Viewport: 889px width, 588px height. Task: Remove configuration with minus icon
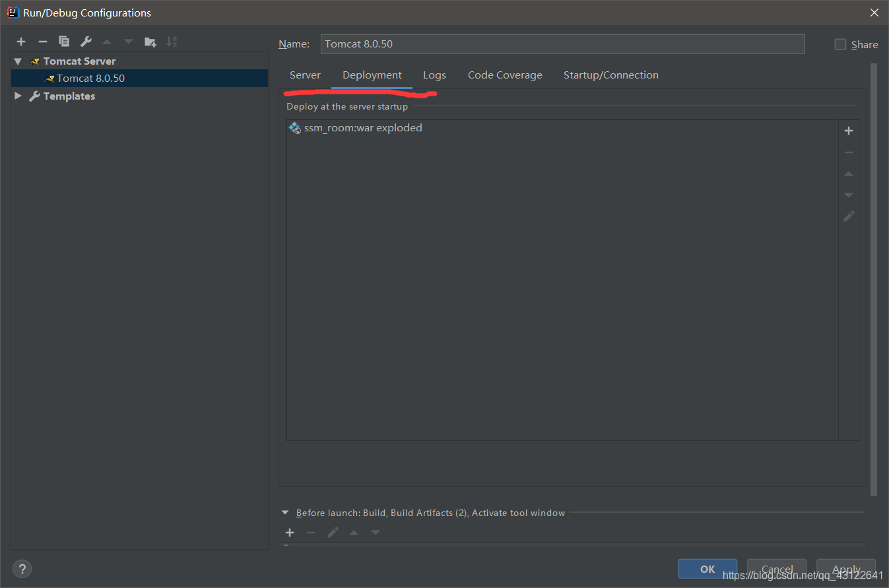pyautogui.click(x=42, y=42)
